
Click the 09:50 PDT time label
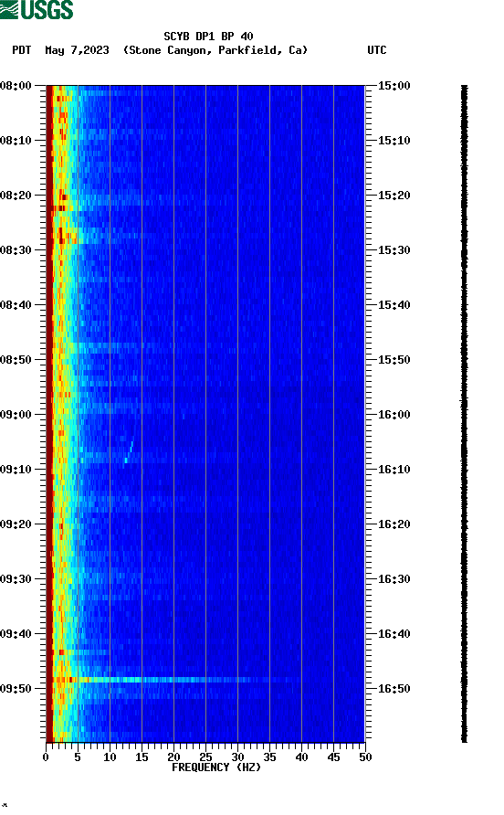coord(16,689)
